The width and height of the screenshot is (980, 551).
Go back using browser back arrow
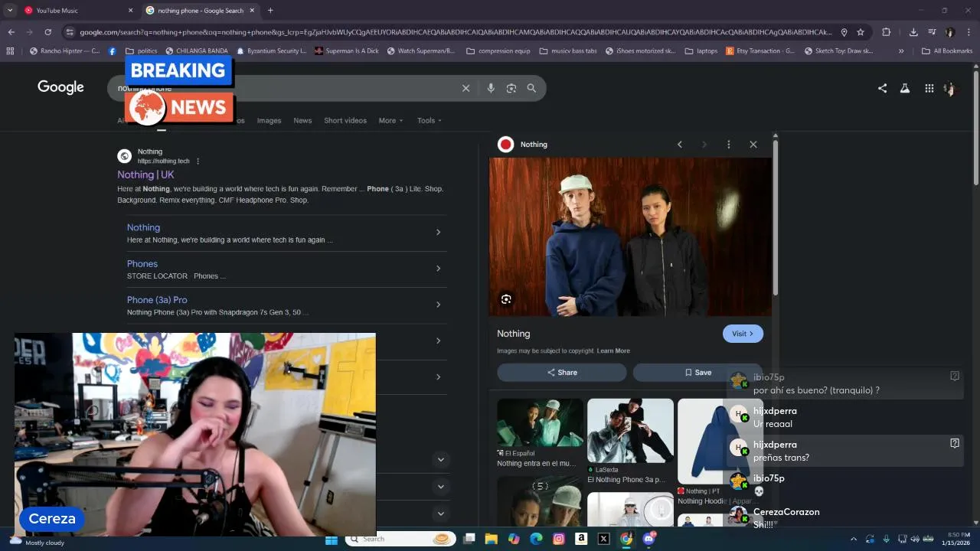11,32
